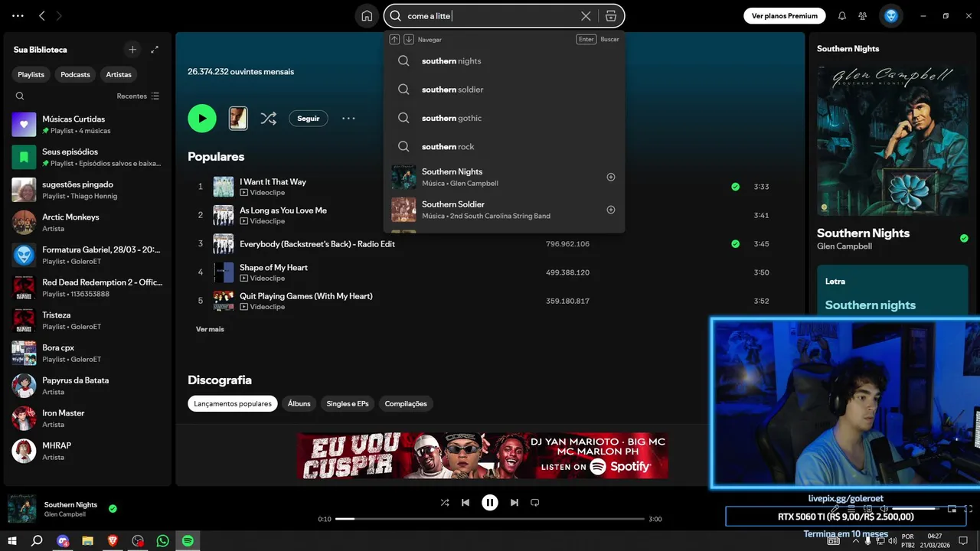This screenshot has height=551, width=980.
Task: Search within Sua Biblioteca
Action: tap(20, 96)
